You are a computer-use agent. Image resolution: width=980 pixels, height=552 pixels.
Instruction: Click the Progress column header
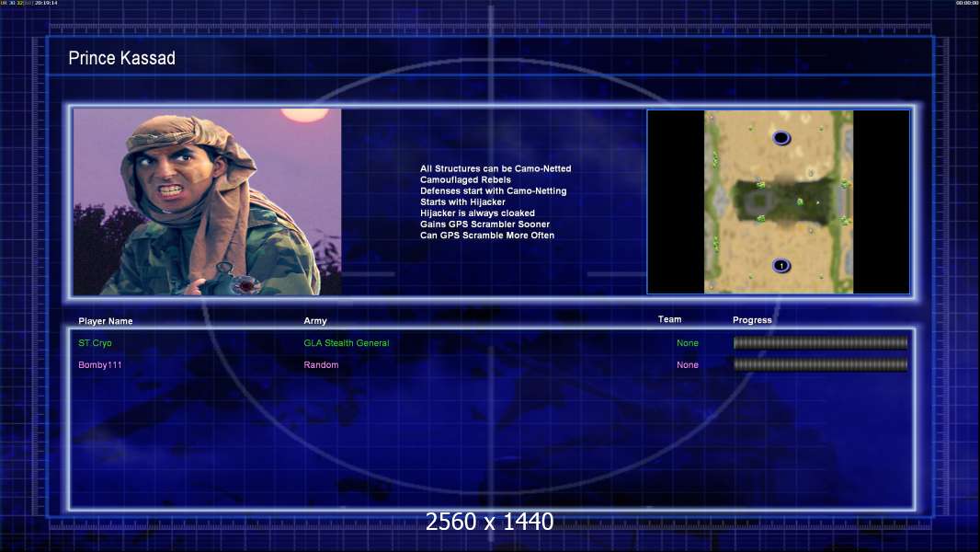pyautogui.click(x=753, y=320)
